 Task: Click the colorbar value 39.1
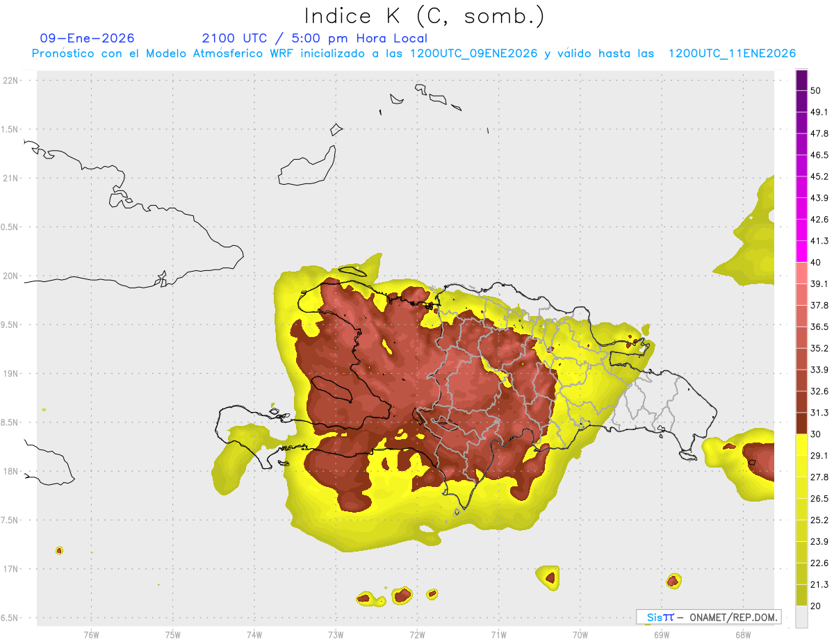819,284
